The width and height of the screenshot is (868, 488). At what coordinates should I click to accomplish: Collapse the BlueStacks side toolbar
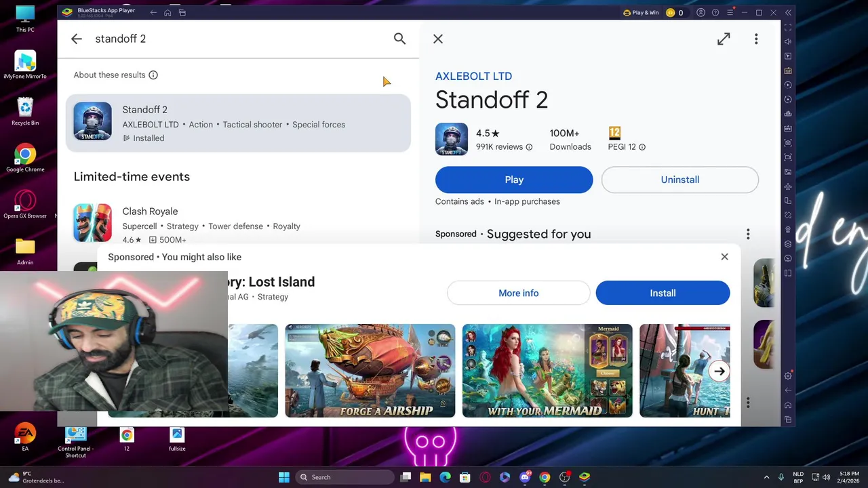pos(788,12)
